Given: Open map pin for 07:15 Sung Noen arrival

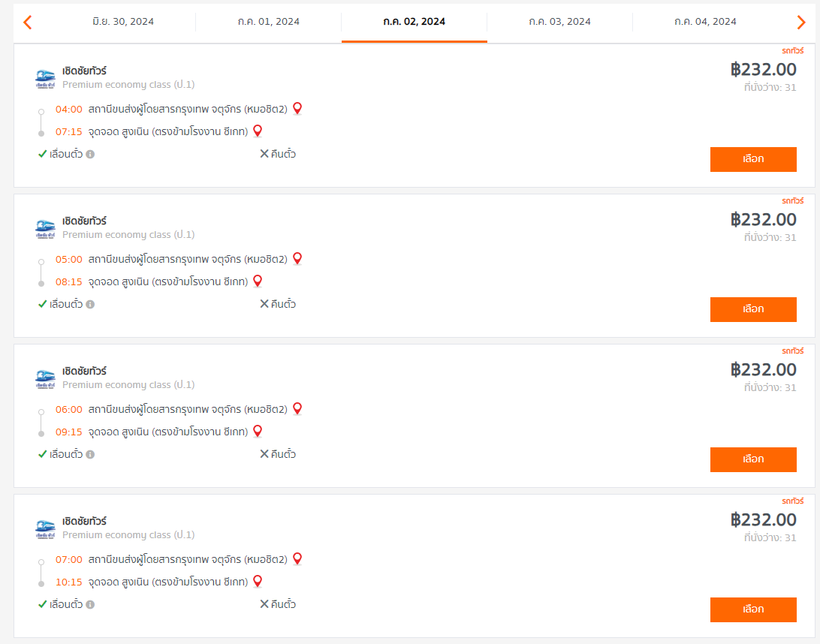Looking at the screenshot, I should (258, 131).
